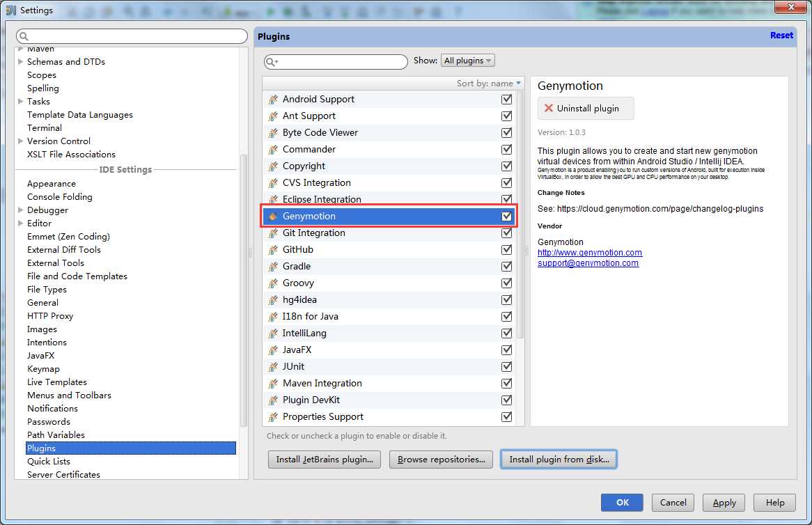Click the Maven Integration plugin icon
812x525 pixels.
coord(273,384)
